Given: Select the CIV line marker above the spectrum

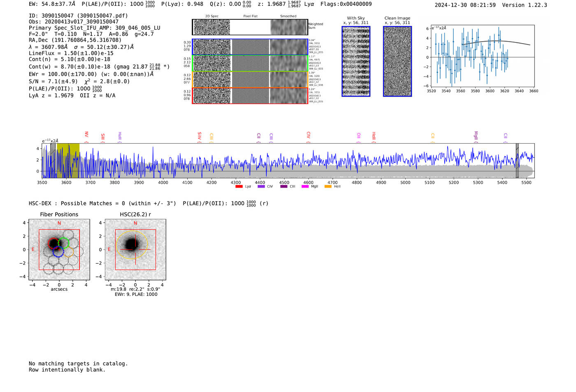Looking at the screenshot, I should click(x=309, y=137).
